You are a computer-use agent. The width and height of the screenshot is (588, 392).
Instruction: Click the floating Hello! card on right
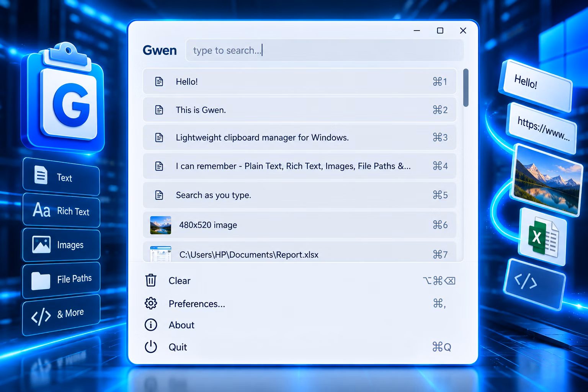point(535,86)
